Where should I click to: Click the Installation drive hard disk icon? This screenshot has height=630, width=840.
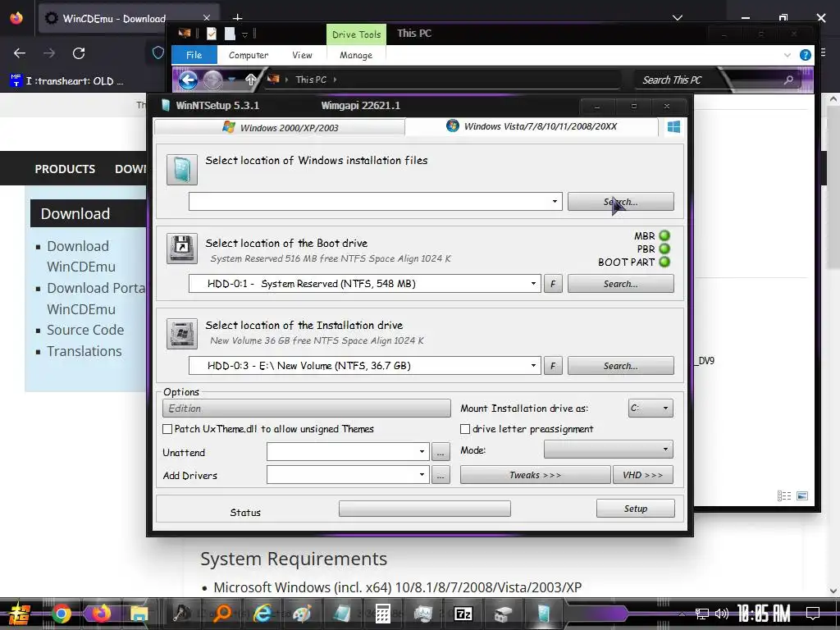181,333
